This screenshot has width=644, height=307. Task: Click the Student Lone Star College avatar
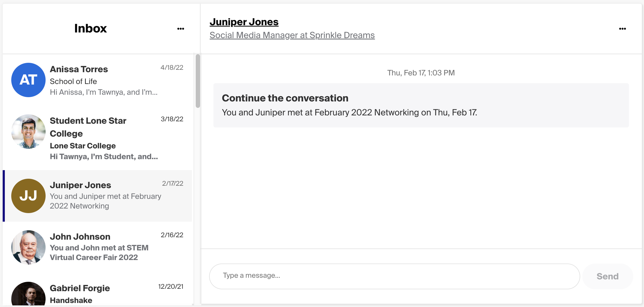[x=28, y=132]
